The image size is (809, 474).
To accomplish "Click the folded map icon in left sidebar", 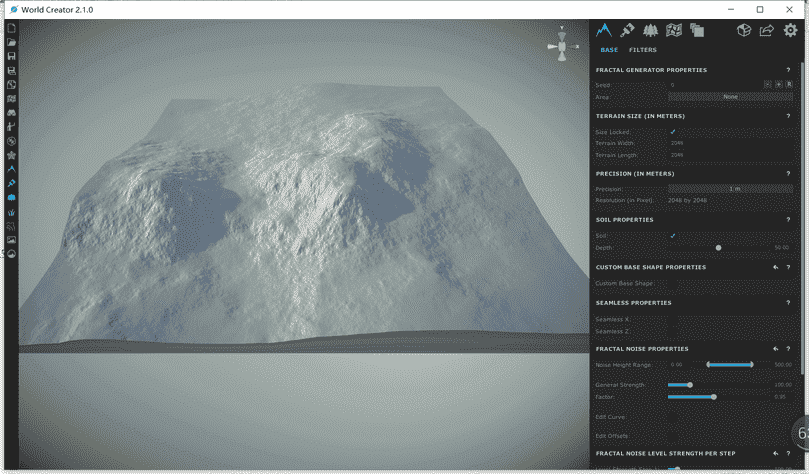I will (11, 99).
